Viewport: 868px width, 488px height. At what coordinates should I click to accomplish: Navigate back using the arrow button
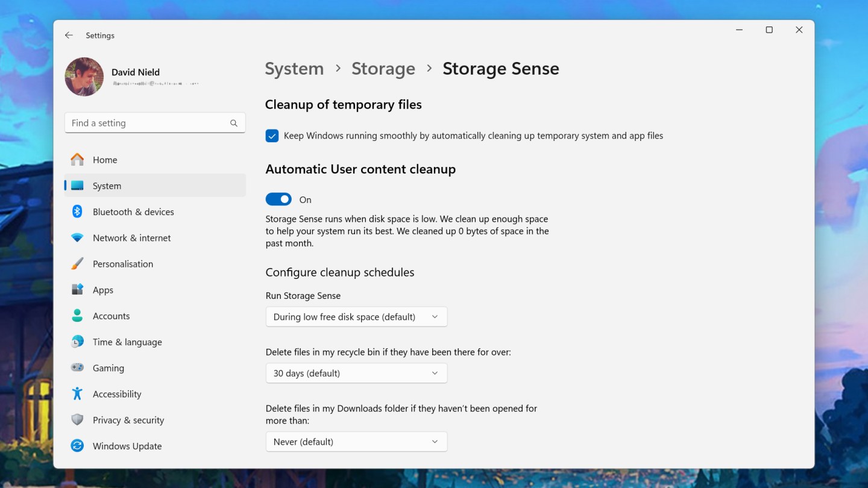tap(69, 35)
